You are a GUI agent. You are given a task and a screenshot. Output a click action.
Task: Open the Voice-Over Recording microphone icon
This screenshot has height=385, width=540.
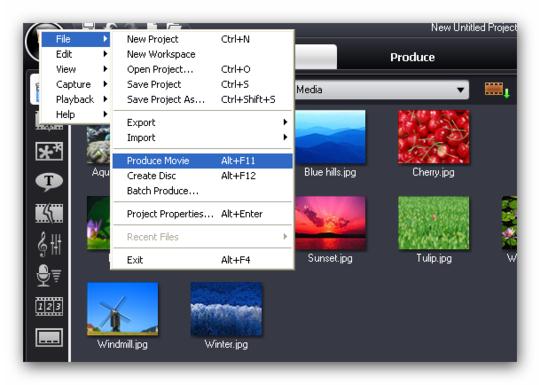49,275
